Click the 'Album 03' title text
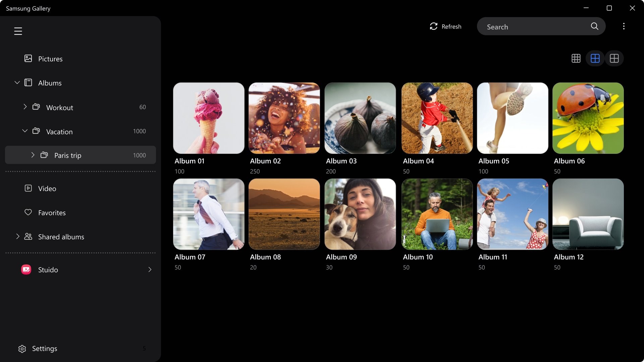The image size is (644, 362). click(341, 161)
